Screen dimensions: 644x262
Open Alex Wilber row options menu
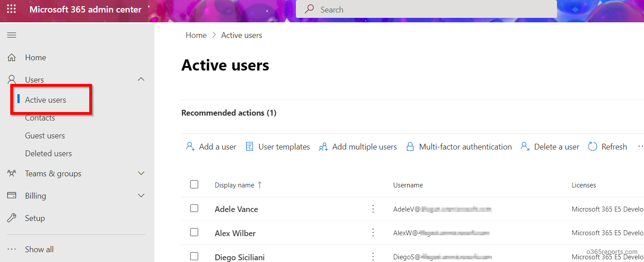click(x=373, y=233)
